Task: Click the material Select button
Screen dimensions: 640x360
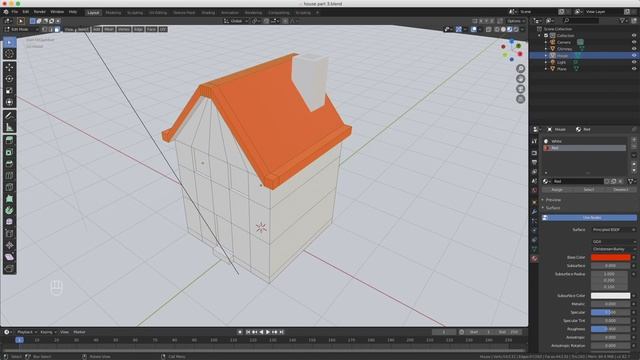Action: (589, 190)
